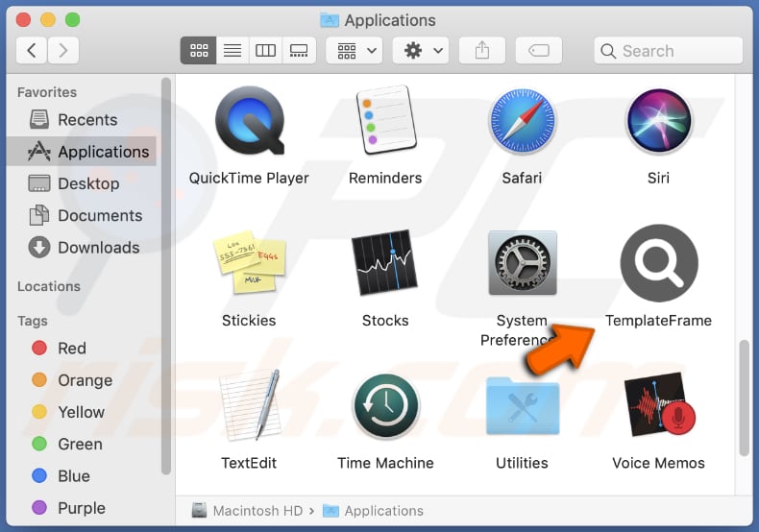
Task: Click the TemplateFrame name label
Action: click(658, 320)
